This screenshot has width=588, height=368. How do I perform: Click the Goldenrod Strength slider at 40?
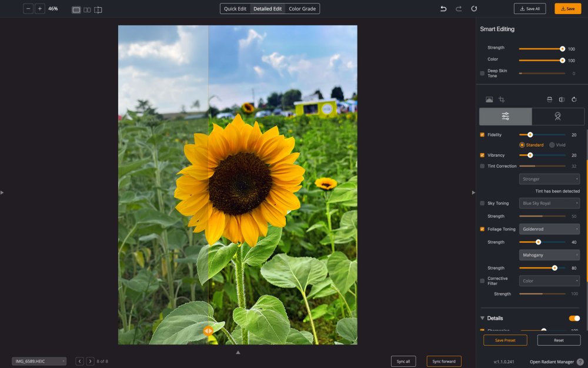click(x=542, y=242)
